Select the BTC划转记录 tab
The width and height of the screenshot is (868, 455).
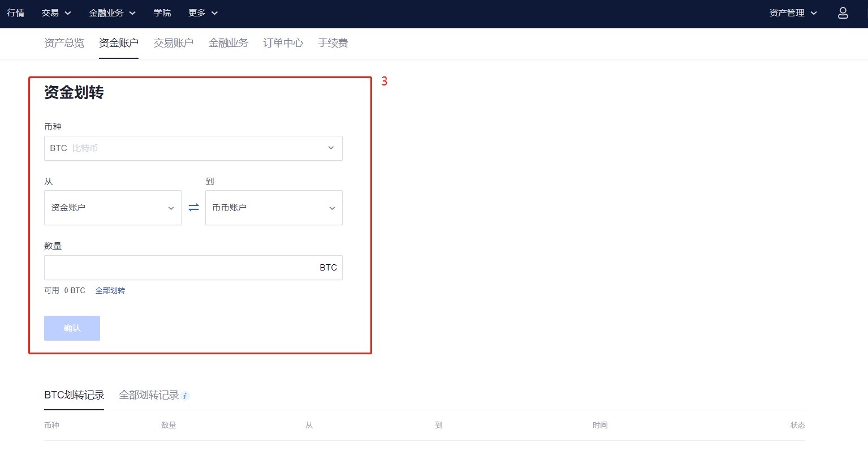coord(74,395)
